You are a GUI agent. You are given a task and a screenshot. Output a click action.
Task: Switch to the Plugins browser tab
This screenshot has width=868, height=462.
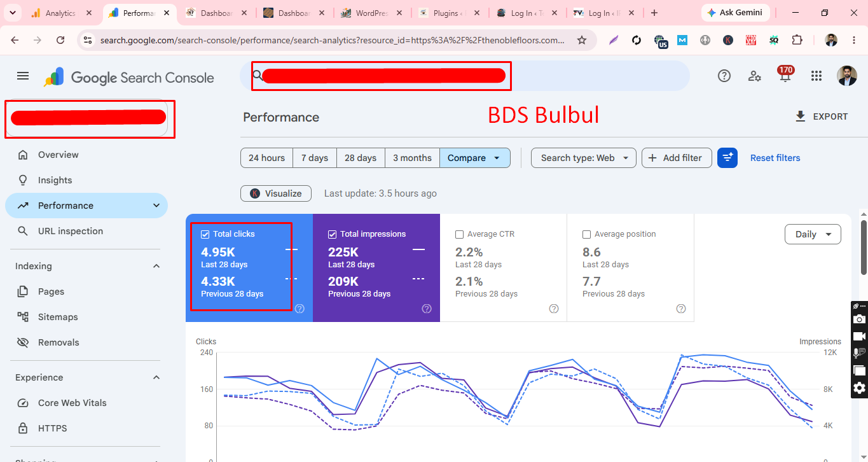[450, 13]
